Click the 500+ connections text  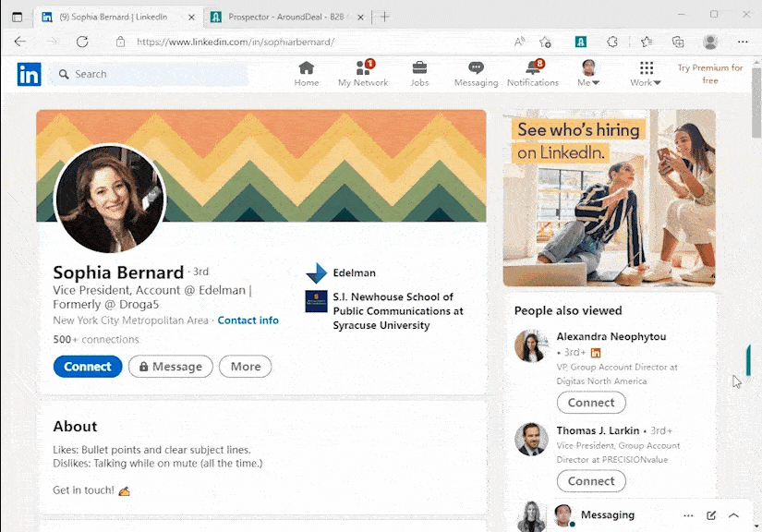(96, 339)
